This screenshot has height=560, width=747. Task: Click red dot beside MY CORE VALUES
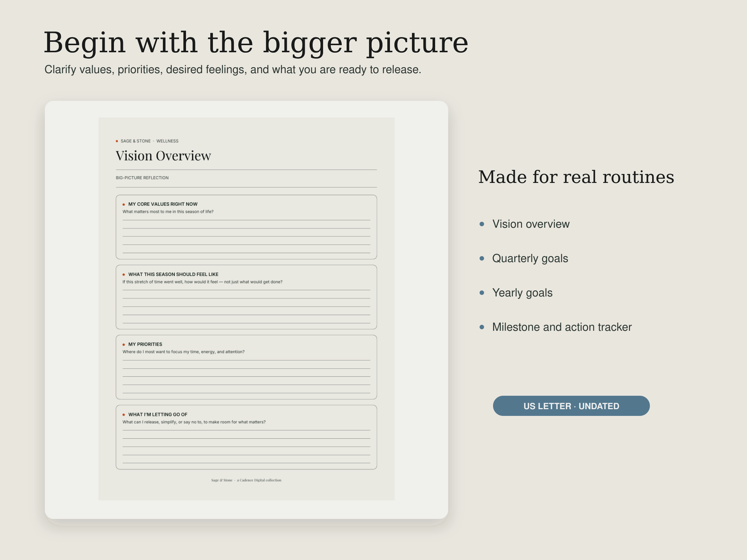(x=124, y=205)
